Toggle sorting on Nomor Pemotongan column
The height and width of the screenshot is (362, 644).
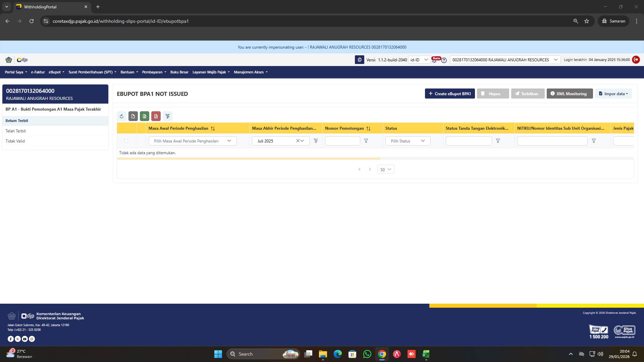click(x=369, y=128)
